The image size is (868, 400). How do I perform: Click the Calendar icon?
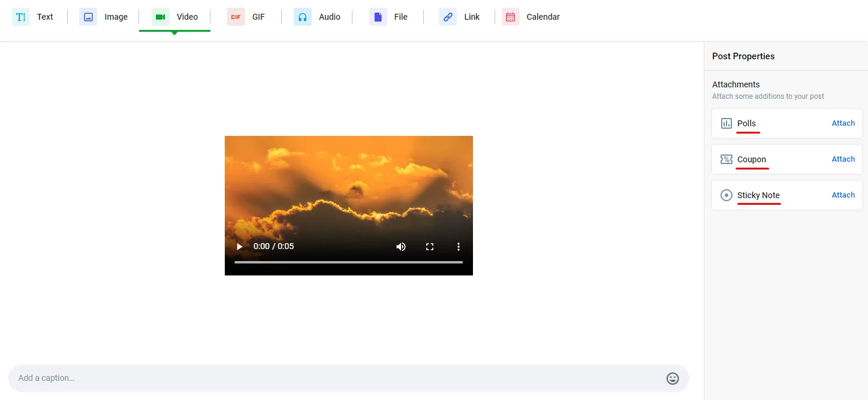coord(511,17)
